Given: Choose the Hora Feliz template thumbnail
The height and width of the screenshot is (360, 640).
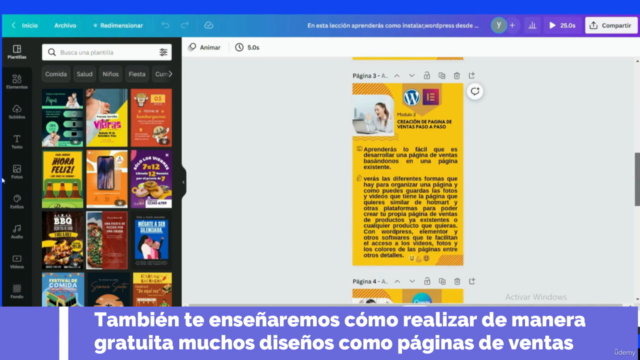Looking at the screenshot, I should 62,179.
